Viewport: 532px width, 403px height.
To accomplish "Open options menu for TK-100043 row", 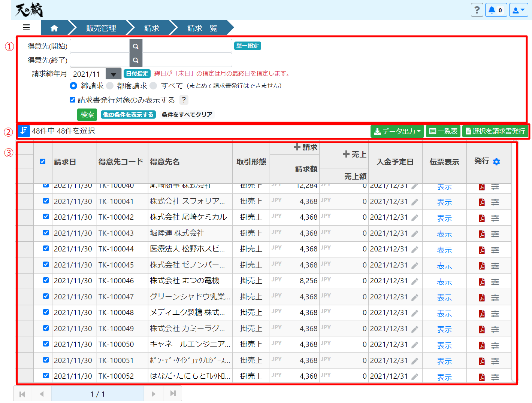I will pyautogui.click(x=495, y=234).
